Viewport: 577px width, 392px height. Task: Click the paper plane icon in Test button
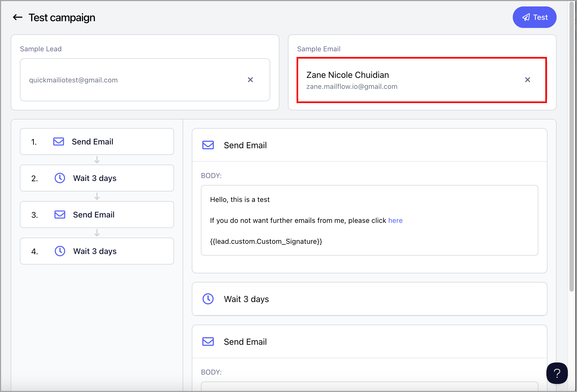click(526, 17)
